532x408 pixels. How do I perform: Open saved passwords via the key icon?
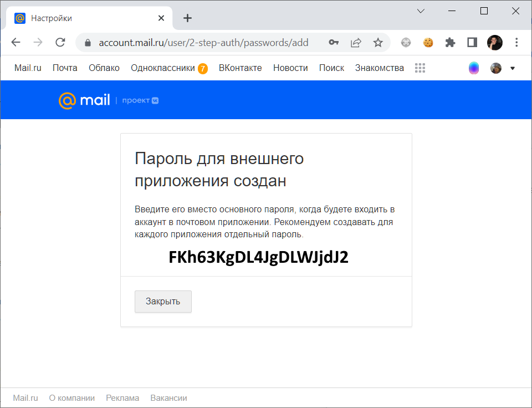click(x=334, y=42)
